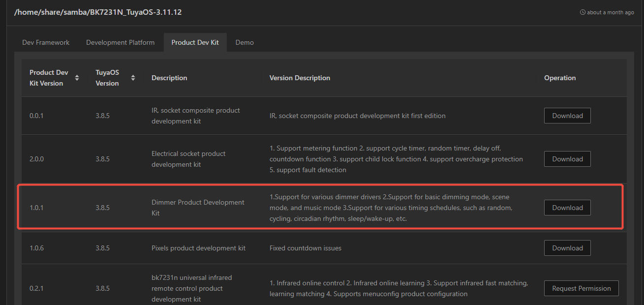Click the 'about a month ago' timestamp

point(610,12)
